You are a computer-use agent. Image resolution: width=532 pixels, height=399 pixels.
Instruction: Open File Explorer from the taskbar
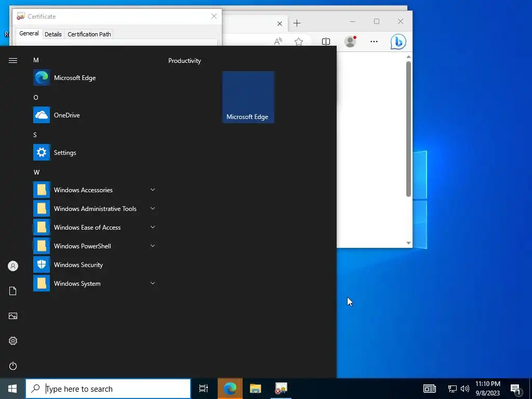256,389
